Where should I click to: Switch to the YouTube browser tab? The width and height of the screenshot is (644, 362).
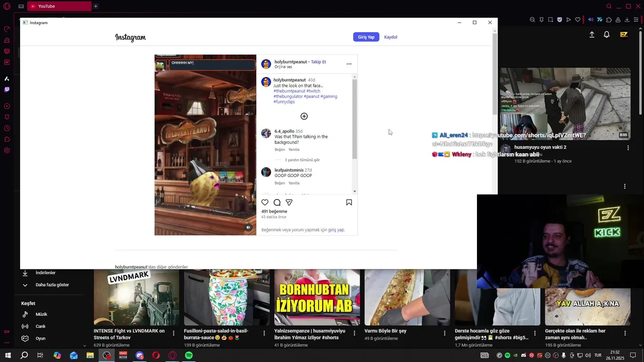tap(59, 6)
